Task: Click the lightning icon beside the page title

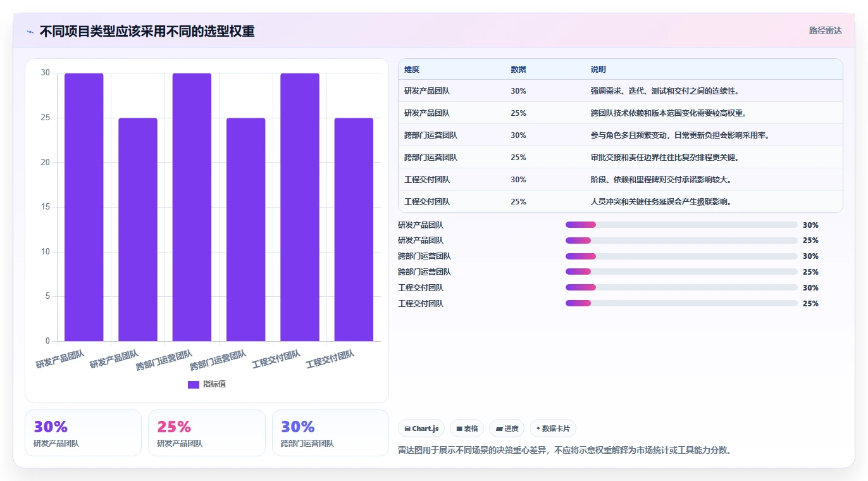Action: click(30, 32)
